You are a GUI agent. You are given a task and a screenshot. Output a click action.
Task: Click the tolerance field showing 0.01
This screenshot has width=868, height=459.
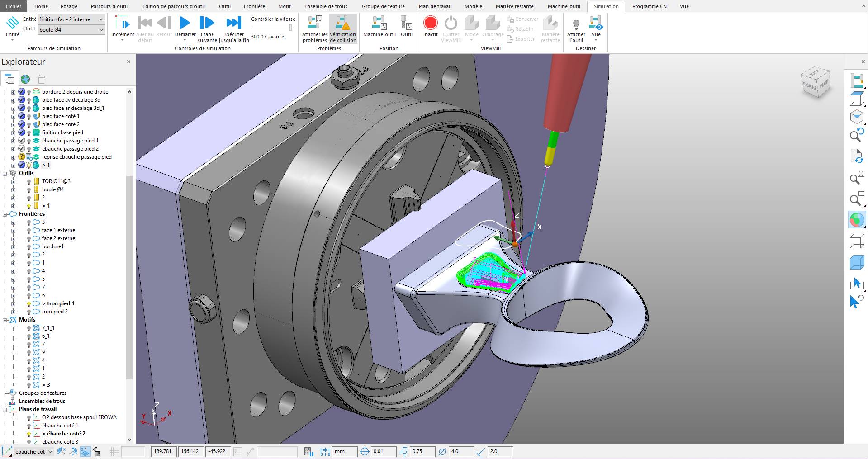tap(384, 451)
